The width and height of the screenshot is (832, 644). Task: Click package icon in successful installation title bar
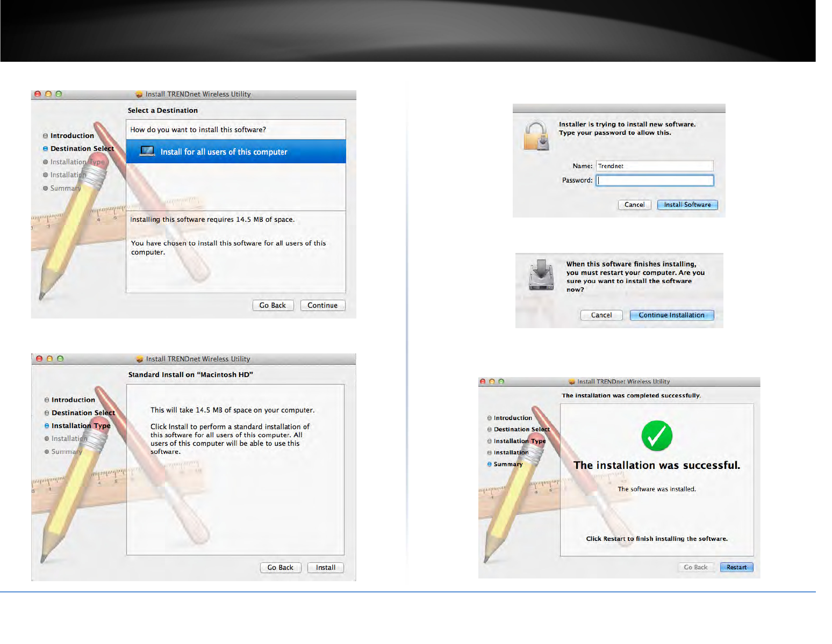pyautogui.click(x=572, y=382)
